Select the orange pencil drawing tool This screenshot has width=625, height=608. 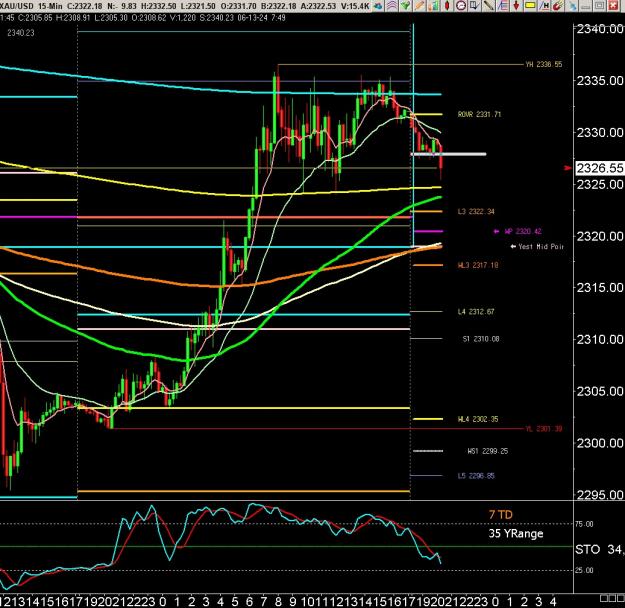(x=419, y=6)
